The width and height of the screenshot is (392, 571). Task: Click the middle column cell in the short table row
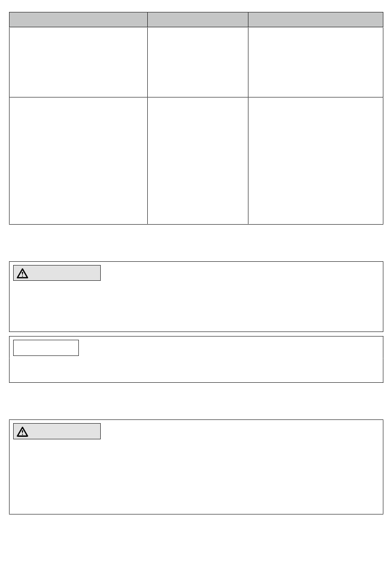click(198, 62)
